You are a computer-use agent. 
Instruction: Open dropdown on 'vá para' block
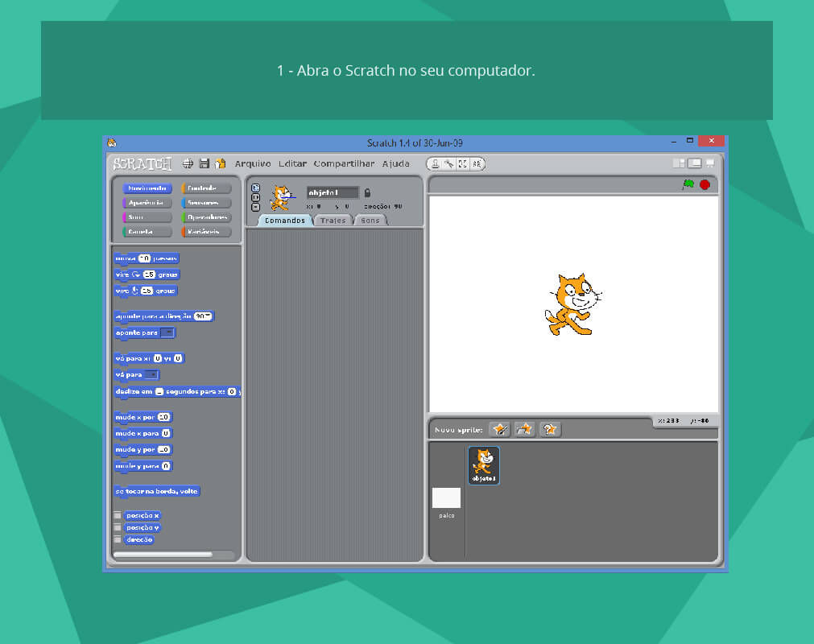point(151,374)
